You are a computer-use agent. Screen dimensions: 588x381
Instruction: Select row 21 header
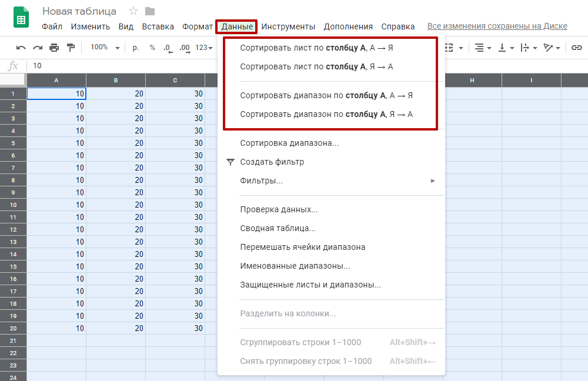(13, 341)
